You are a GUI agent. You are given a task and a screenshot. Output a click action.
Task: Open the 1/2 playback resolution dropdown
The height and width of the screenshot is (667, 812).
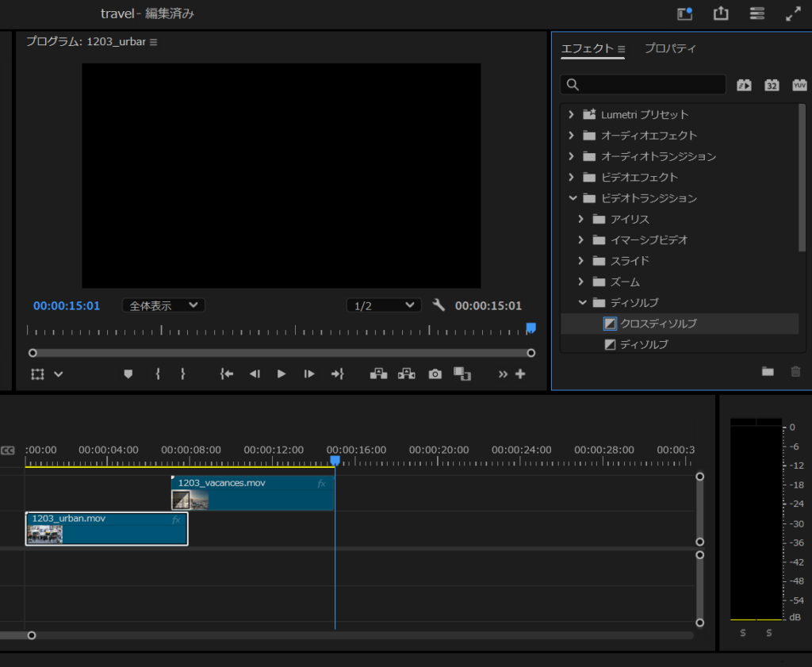384,305
